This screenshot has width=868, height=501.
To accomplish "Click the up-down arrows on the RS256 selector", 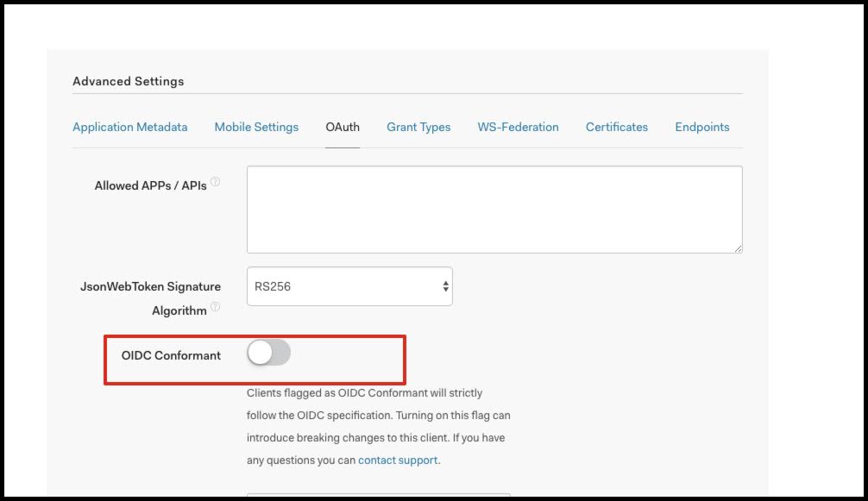I will pos(445,286).
